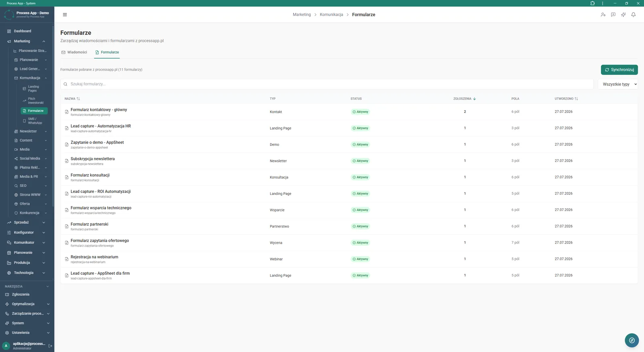This screenshot has height=352, width=644.
Task: Open Lead capture - ROI Automatyzacji row
Action: pos(349,194)
